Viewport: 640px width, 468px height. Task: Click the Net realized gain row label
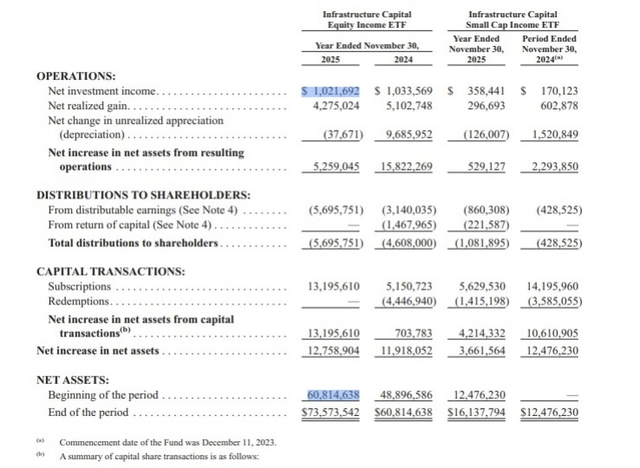(88, 106)
